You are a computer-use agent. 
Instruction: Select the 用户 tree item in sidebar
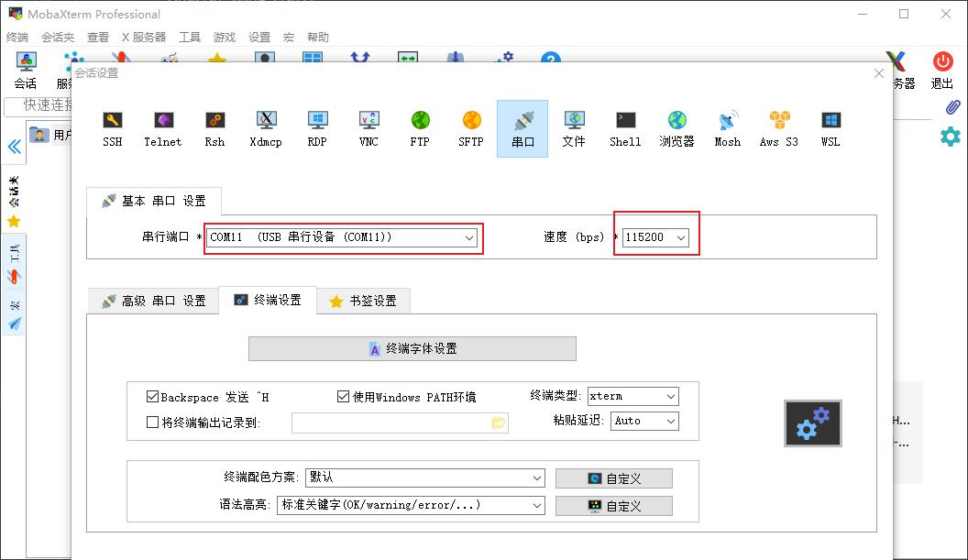tap(50, 135)
